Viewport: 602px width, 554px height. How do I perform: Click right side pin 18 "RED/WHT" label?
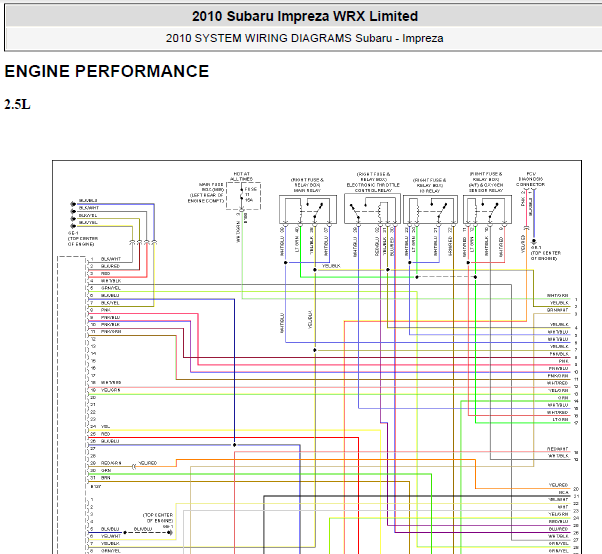(x=558, y=449)
